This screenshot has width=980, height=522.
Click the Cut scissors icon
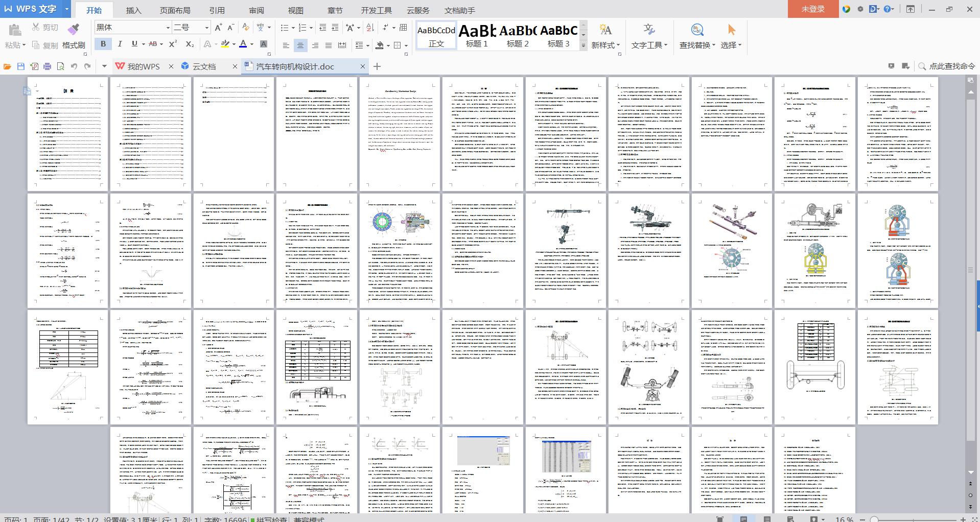click(x=36, y=27)
